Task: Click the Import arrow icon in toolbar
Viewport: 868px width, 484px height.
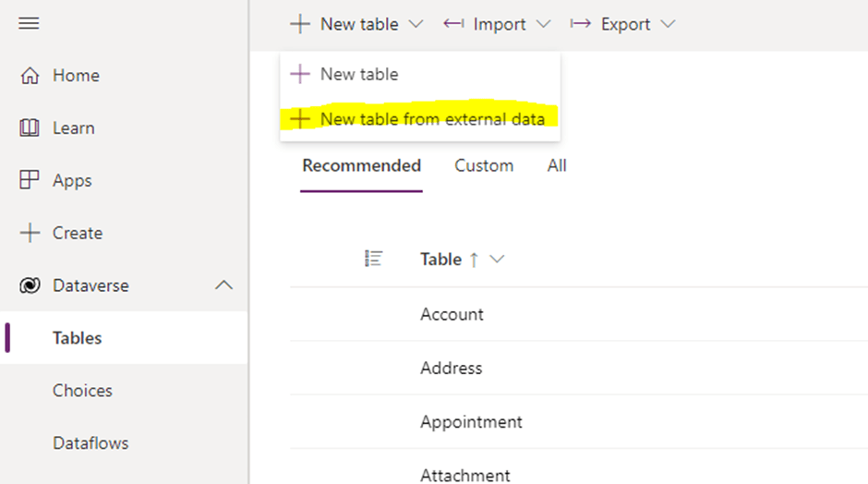Action: (x=453, y=24)
